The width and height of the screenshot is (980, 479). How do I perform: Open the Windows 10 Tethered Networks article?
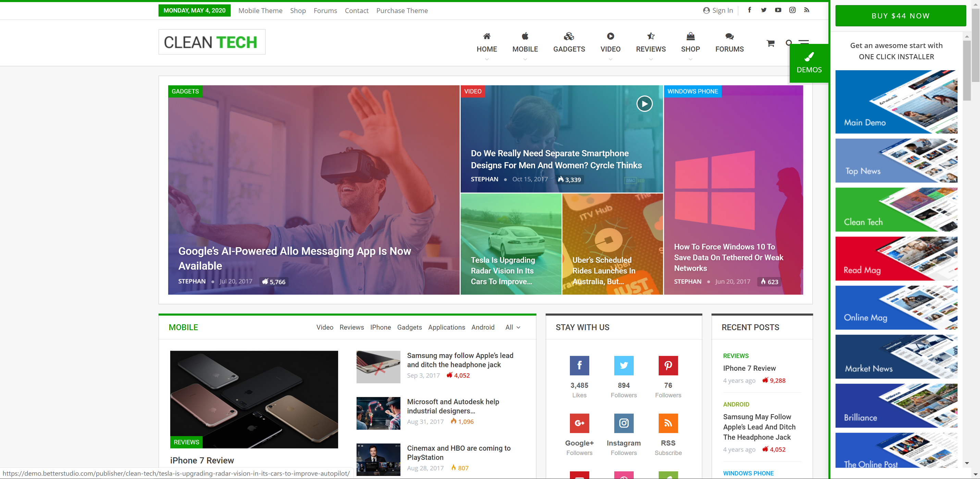click(728, 258)
